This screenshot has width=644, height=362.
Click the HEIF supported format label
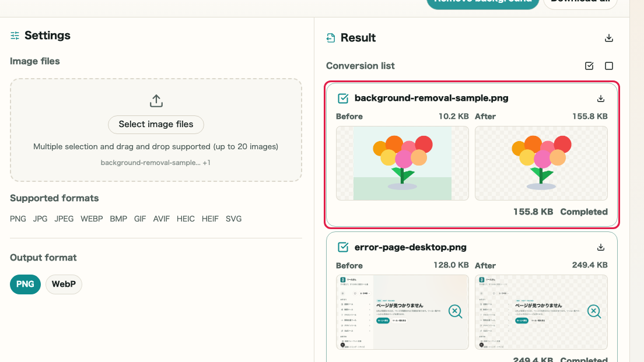210,219
